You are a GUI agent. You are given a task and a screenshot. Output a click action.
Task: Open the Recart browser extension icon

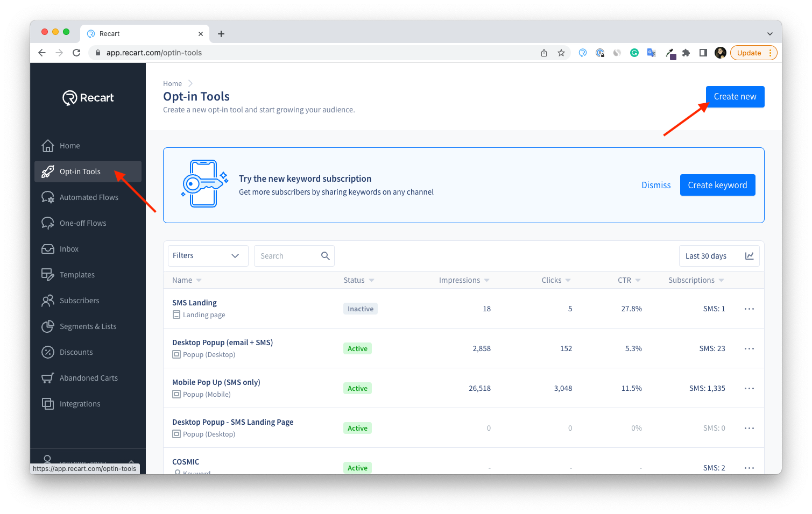click(583, 53)
